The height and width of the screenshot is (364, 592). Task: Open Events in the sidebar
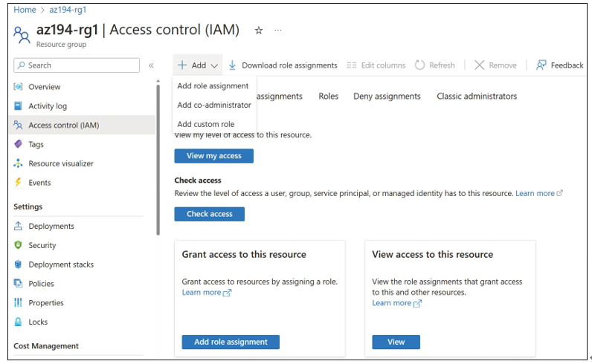click(39, 183)
